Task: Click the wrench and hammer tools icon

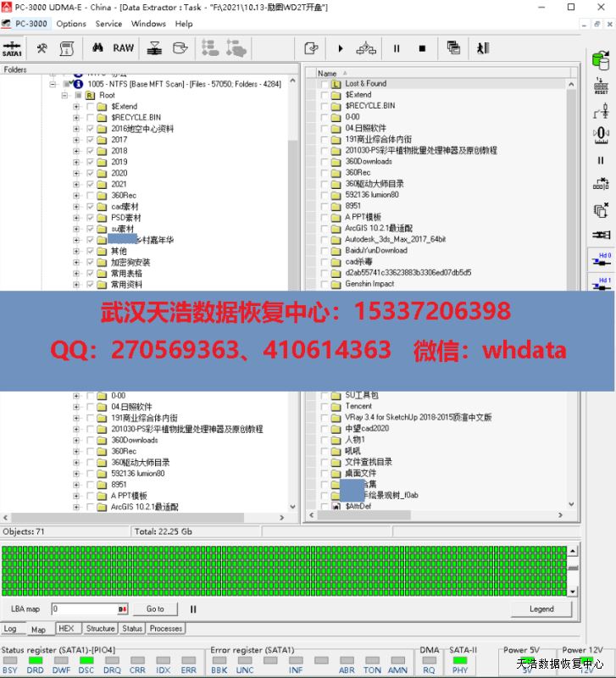Action: 42,48
